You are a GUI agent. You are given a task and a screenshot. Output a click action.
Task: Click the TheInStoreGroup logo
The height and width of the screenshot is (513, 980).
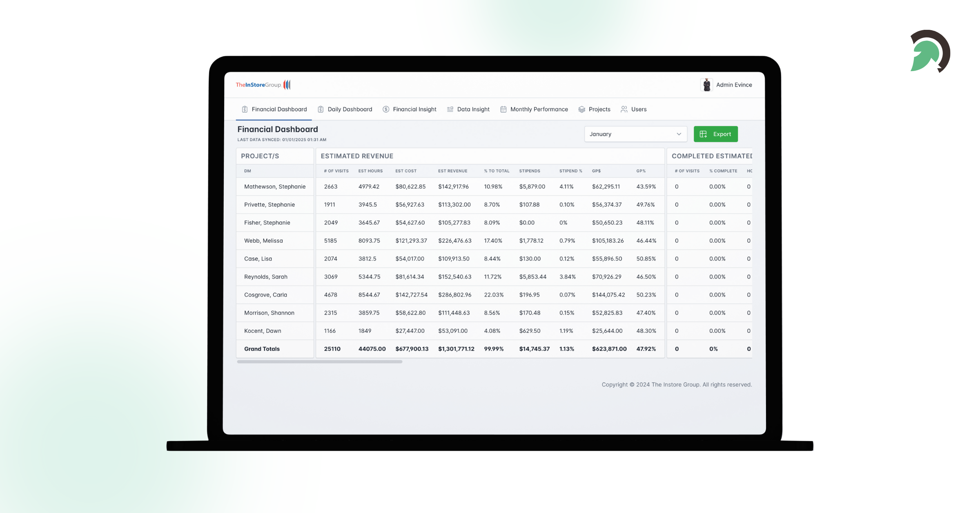point(263,85)
